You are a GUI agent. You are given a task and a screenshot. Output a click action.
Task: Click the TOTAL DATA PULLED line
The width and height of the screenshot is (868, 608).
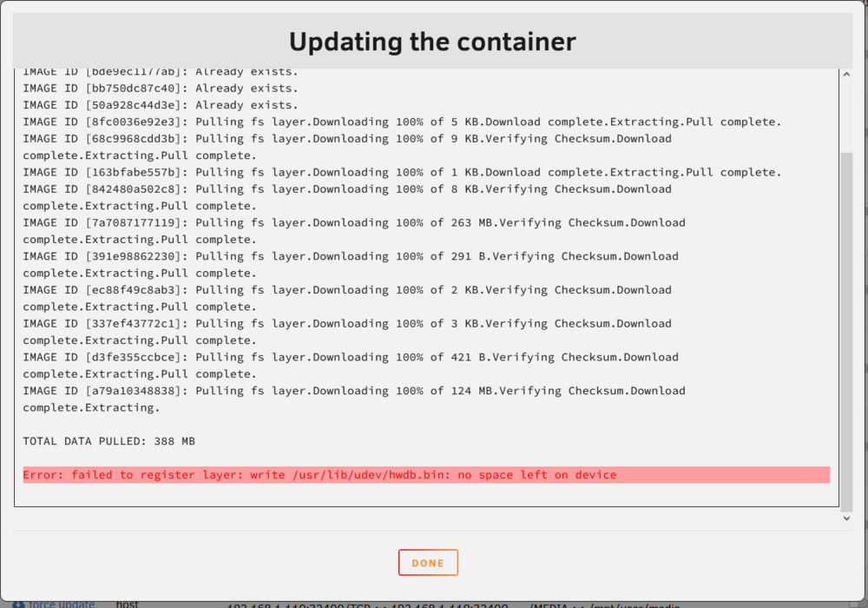tap(109, 441)
